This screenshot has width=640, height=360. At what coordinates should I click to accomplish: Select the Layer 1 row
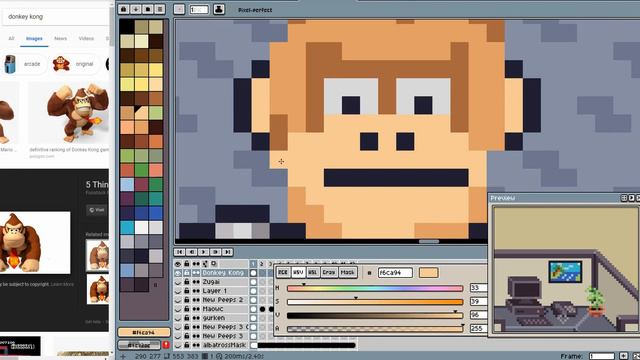click(224, 291)
